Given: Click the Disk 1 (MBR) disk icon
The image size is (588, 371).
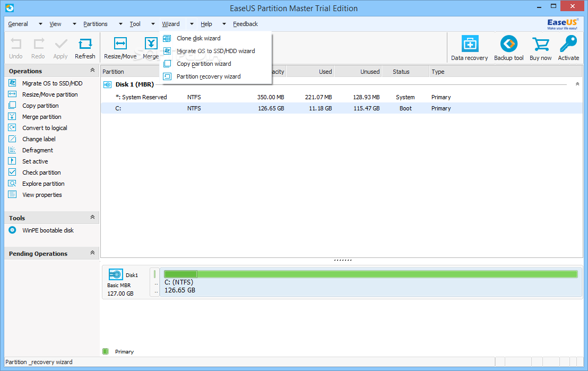Looking at the screenshot, I should pyautogui.click(x=107, y=84).
